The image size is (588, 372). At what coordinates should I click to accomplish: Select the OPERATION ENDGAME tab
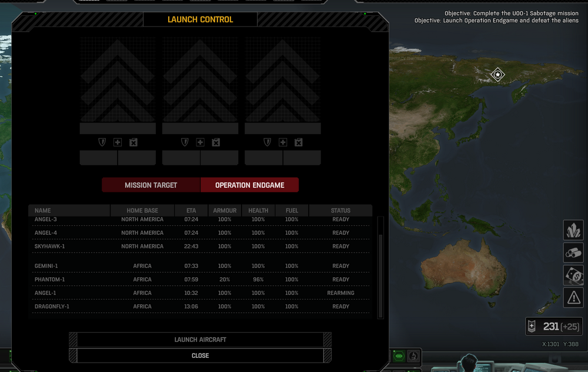coord(250,184)
